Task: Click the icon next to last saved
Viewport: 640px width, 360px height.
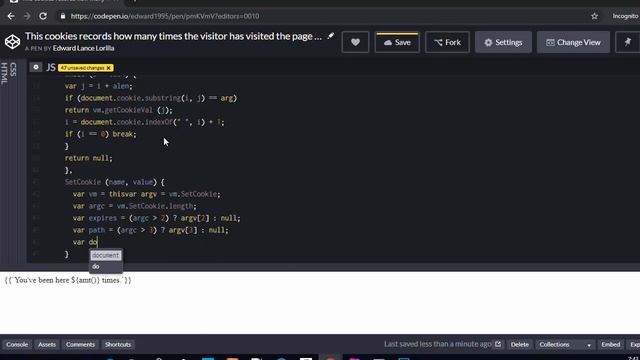Action: pyautogui.click(x=498, y=344)
